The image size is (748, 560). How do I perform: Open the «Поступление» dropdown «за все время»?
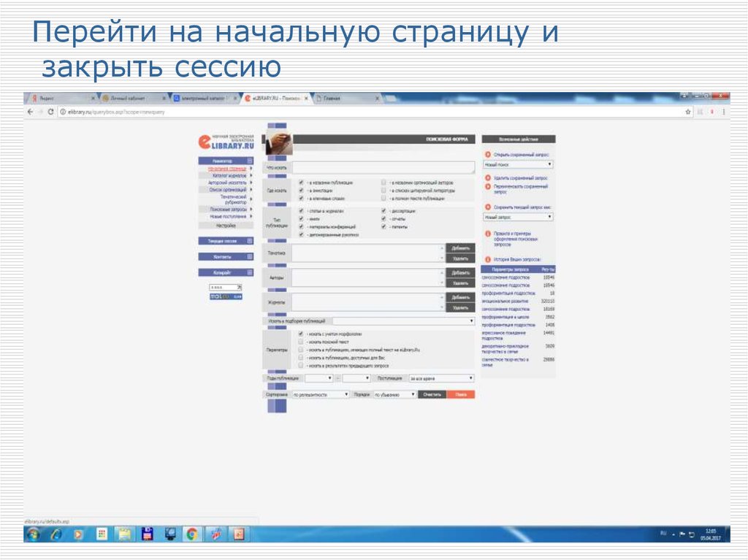(440, 378)
